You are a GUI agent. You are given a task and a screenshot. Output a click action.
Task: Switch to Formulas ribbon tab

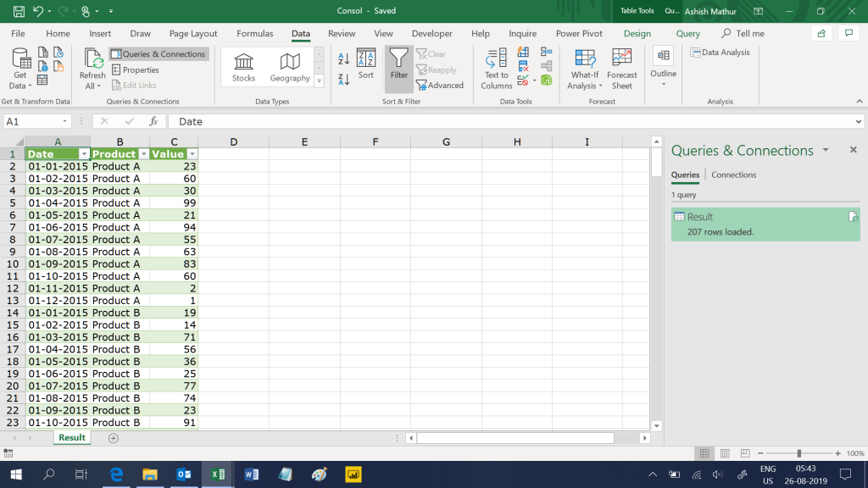click(x=254, y=34)
